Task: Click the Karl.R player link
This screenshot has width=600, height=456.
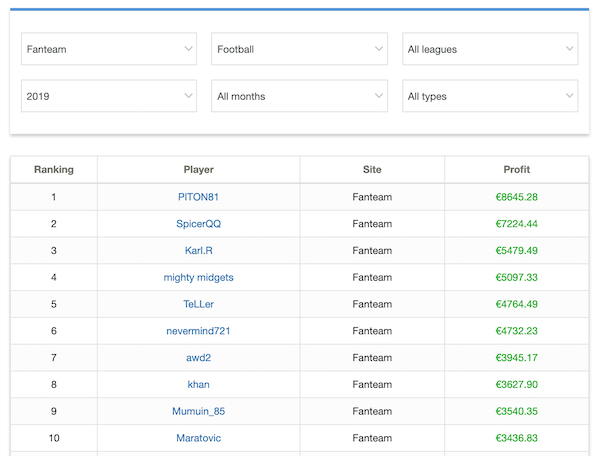Action: (198, 251)
